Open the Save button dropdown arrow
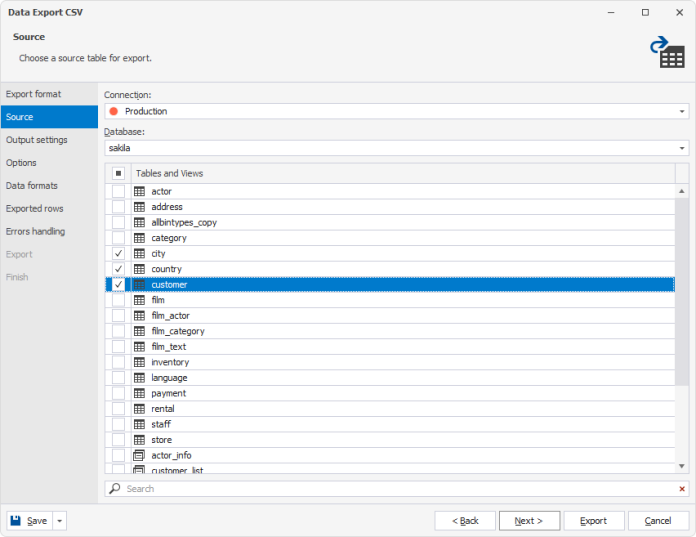The height and width of the screenshot is (537, 696). click(x=59, y=521)
